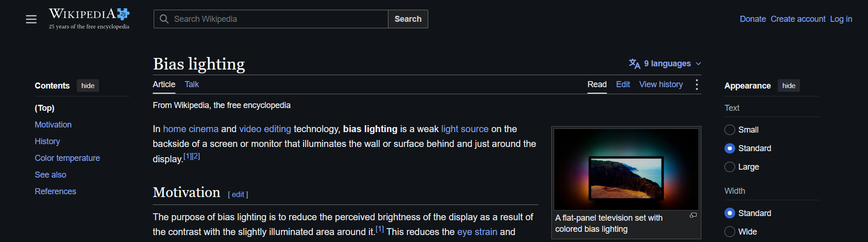Click the Search button
The image size is (868, 242).
coord(408,19)
